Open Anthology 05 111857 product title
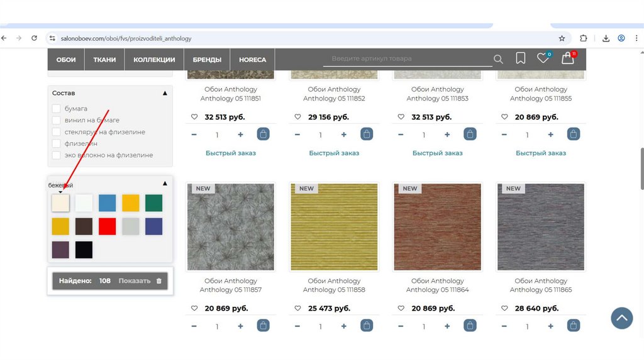This screenshot has width=644, height=361. pyautogui.click(x=231, y=285)
